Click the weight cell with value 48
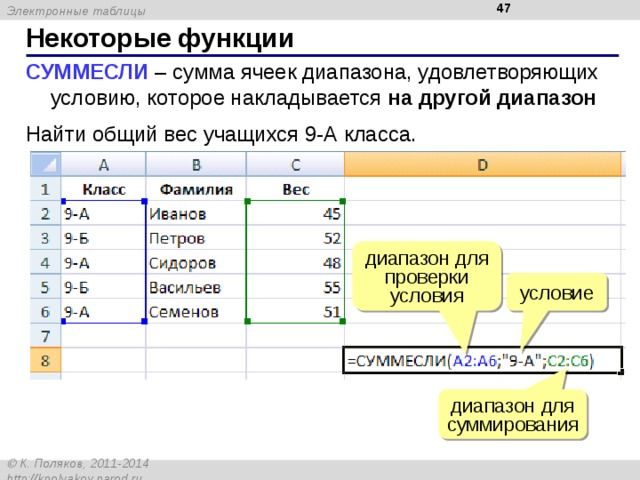Image resolution: width=640 pixels, height=480 pixels. 295,262
